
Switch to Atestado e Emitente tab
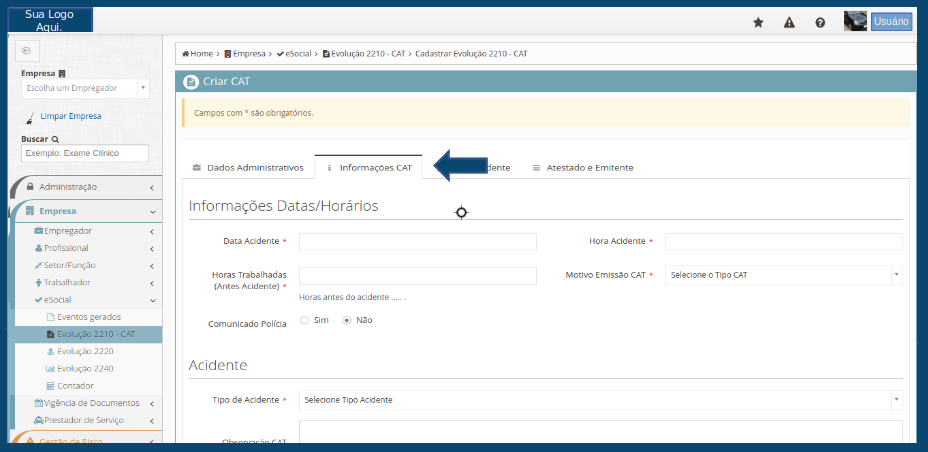tap(583, 168)
